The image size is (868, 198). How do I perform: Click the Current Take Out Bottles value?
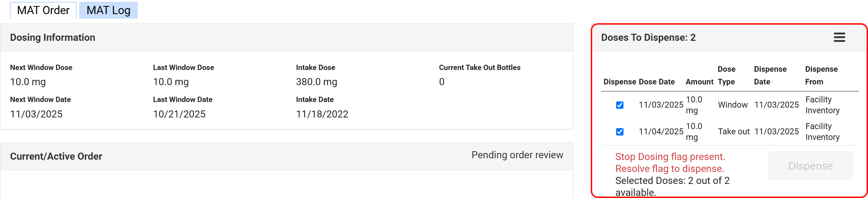(x=442, y=82)
